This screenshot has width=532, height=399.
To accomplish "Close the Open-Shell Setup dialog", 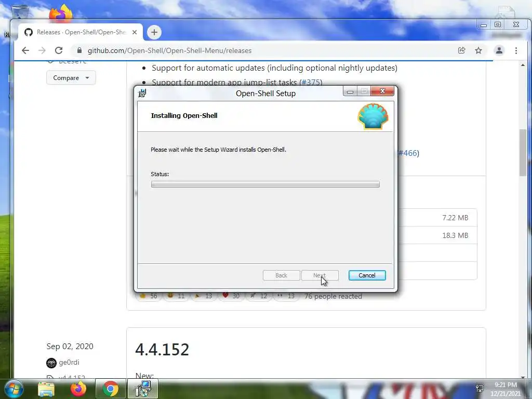I will click(382, 91).
